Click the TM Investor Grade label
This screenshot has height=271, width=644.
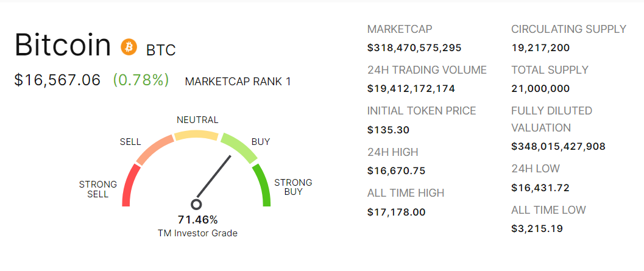pos(197,233)
